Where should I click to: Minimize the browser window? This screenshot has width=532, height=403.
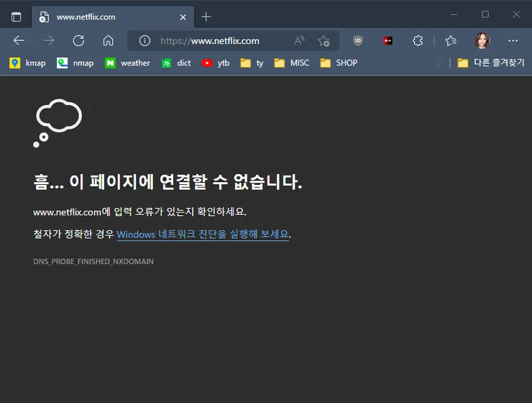tap(454, 14)
